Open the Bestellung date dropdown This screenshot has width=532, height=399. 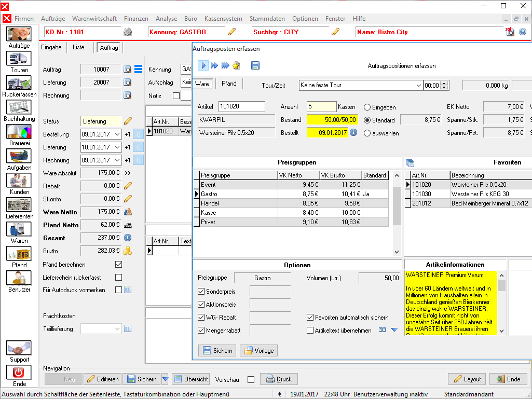[x=117, y=134]
